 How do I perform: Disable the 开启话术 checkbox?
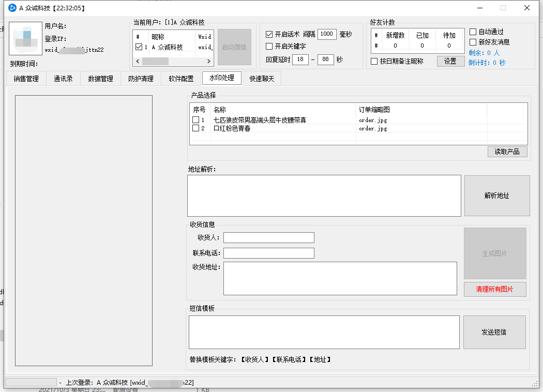click(x=269, y=34)
